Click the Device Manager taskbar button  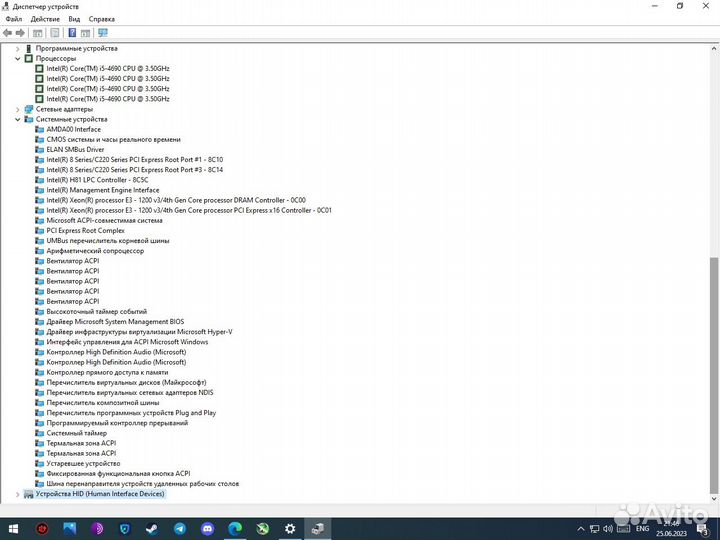point(318,529)
